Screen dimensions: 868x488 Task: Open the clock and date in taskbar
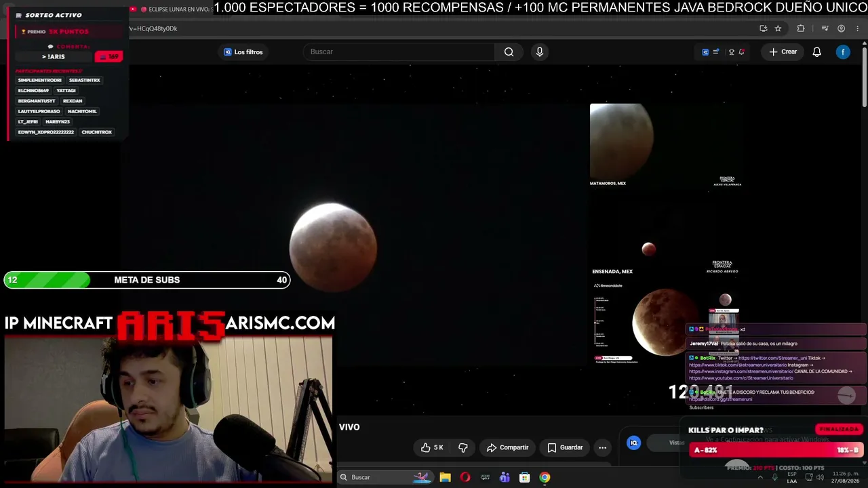coord(846,477)
